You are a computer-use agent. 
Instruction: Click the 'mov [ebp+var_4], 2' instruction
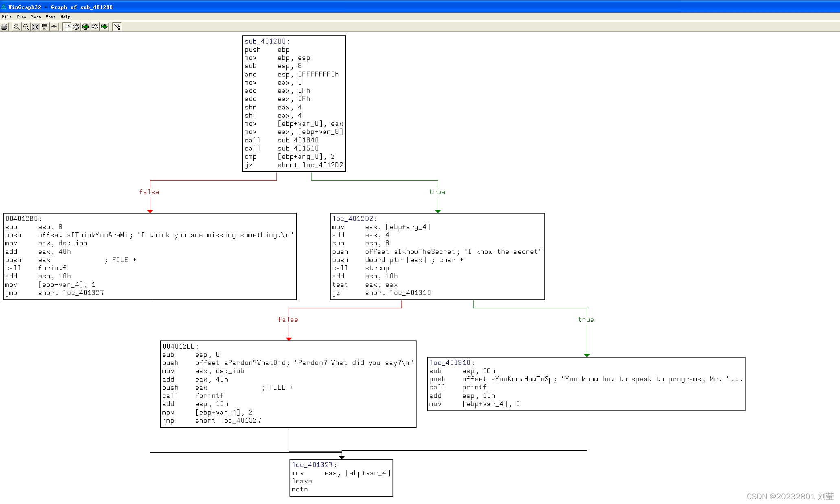click(x=207, y=412)
